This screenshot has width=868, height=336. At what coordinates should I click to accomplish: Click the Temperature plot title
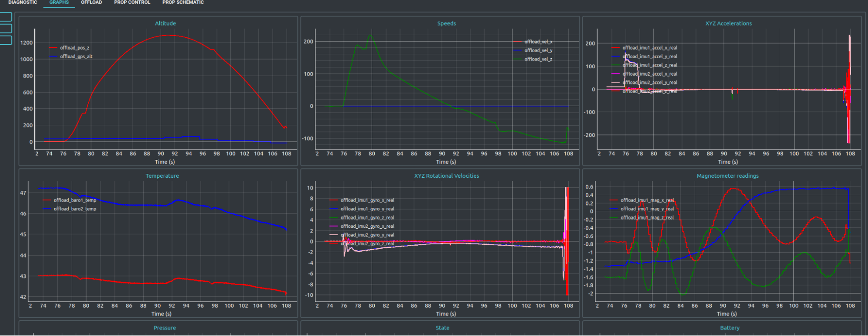pyautogui.click(x=162, y=176)
